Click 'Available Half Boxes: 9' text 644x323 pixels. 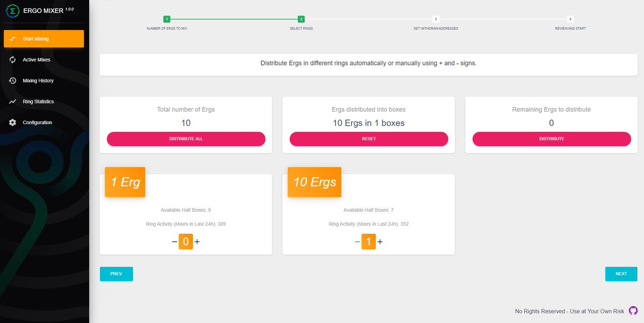(186, 210)
